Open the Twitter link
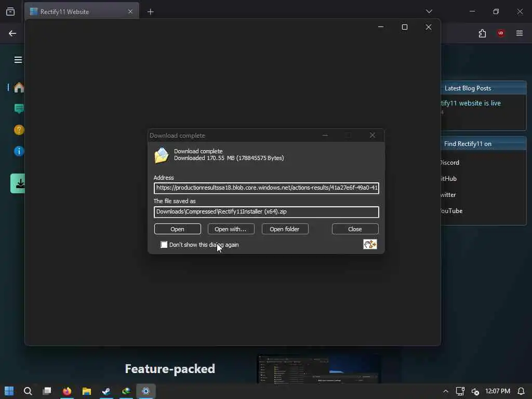 pos(448,195)
